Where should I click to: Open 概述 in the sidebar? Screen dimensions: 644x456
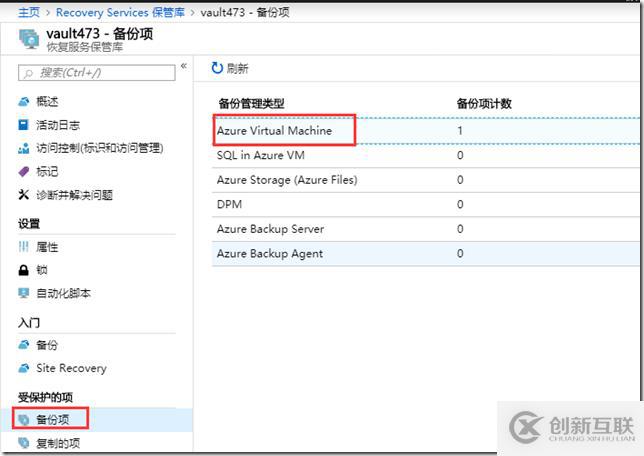[x=47, y=101]
